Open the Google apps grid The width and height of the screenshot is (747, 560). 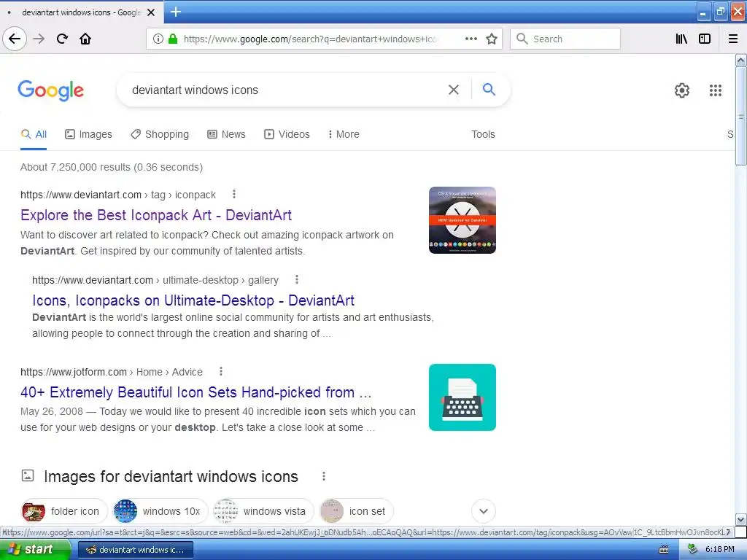[715, 90]
